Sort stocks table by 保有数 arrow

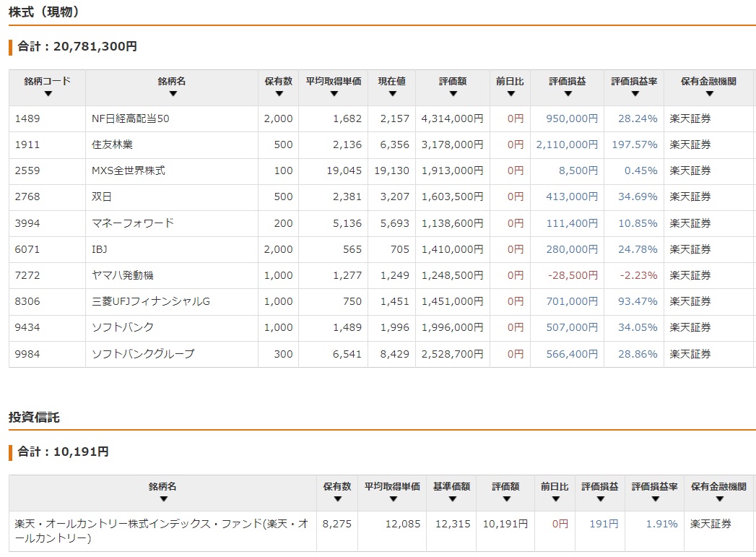click(279, 94)
